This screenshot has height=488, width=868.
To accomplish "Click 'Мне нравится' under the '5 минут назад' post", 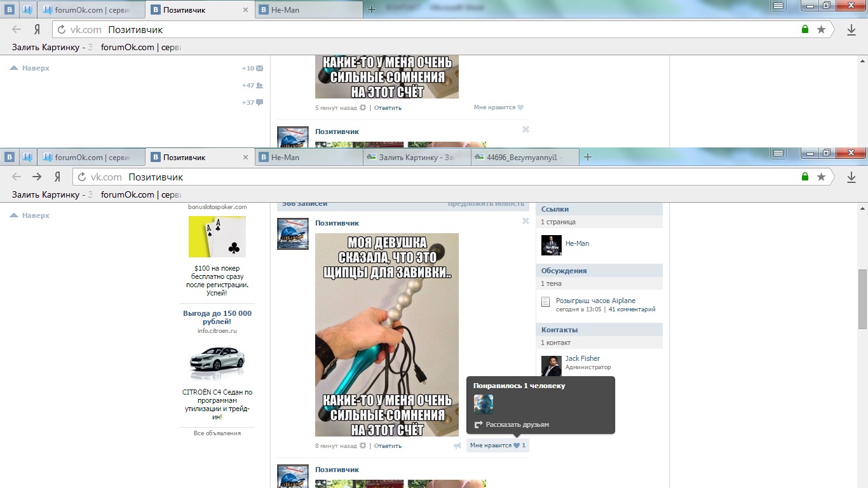I will 499,107.
